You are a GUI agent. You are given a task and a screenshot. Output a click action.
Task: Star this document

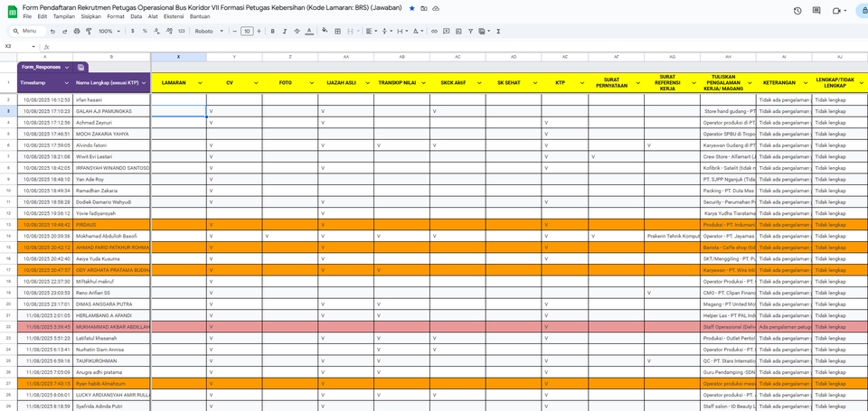pos(412,9)
